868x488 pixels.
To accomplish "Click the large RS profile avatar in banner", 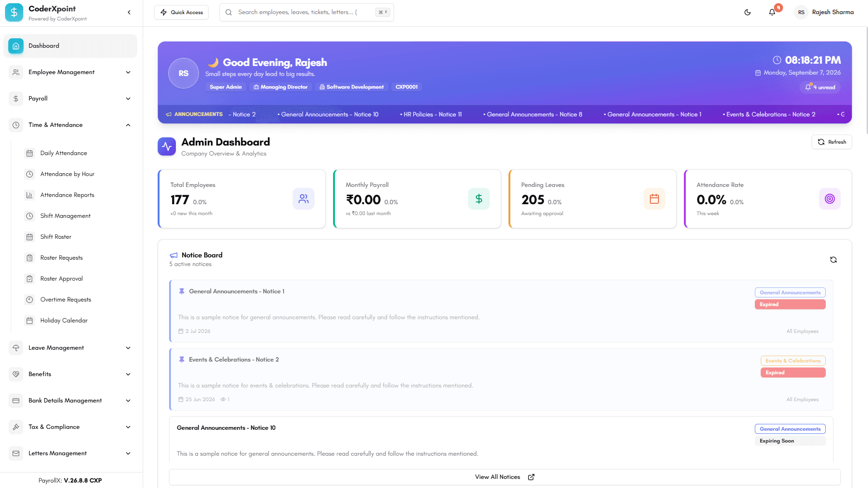I will point(184,73).
